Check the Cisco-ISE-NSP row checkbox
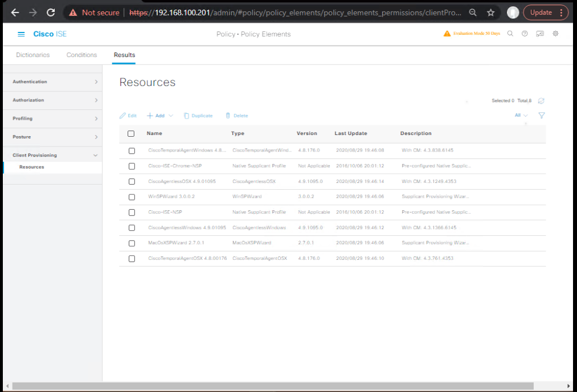Image resolution: width=577 pixels, height=392 pixels. (132, 213)
